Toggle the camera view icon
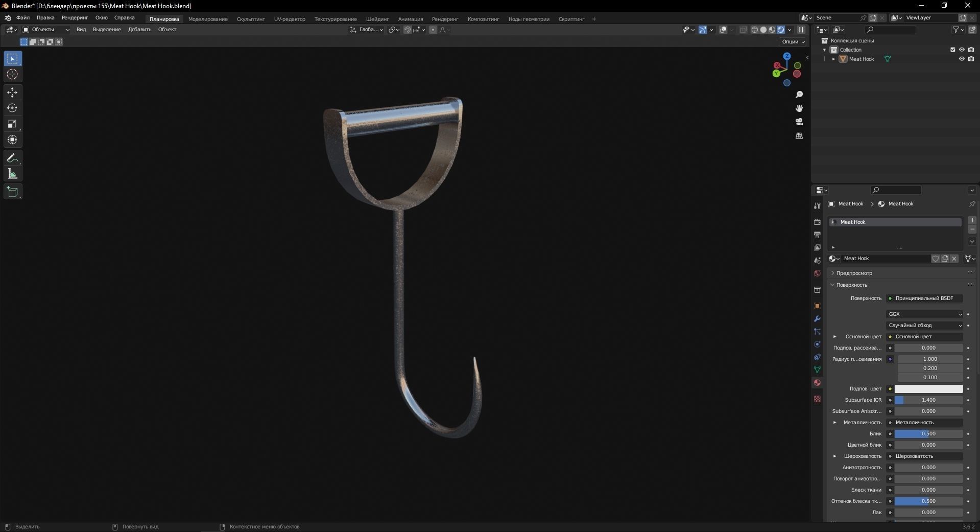This screenshot has width=980, height=532. [x=799, y=122]
